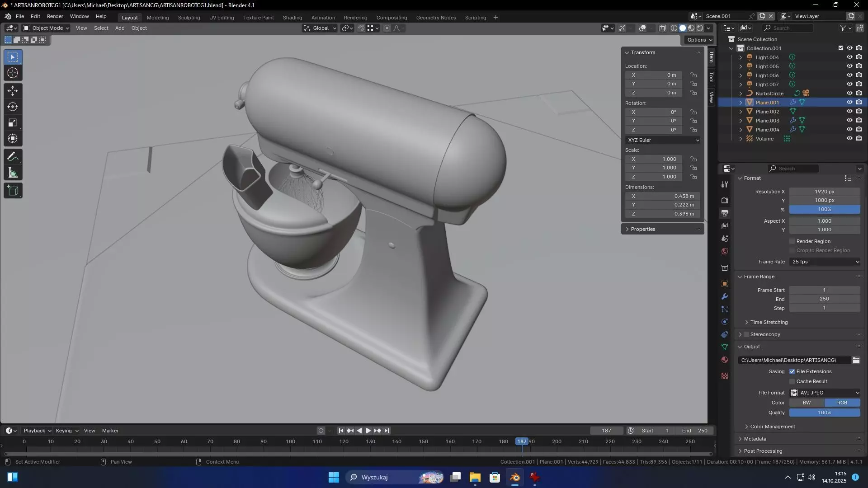Image resolution: width=868 pixels, height=488 pixels.
Task: Click the Quality 100% slider
Action: [824, 413]
